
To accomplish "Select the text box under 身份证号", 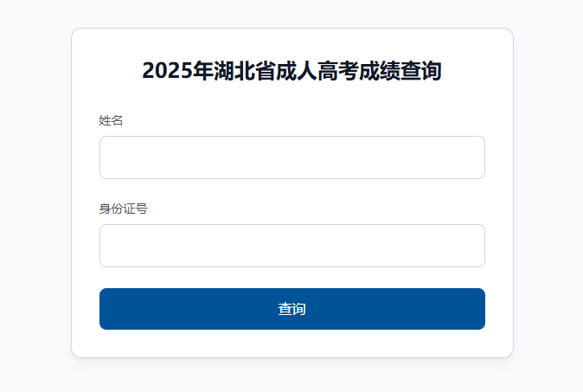I will click(291, 246).
